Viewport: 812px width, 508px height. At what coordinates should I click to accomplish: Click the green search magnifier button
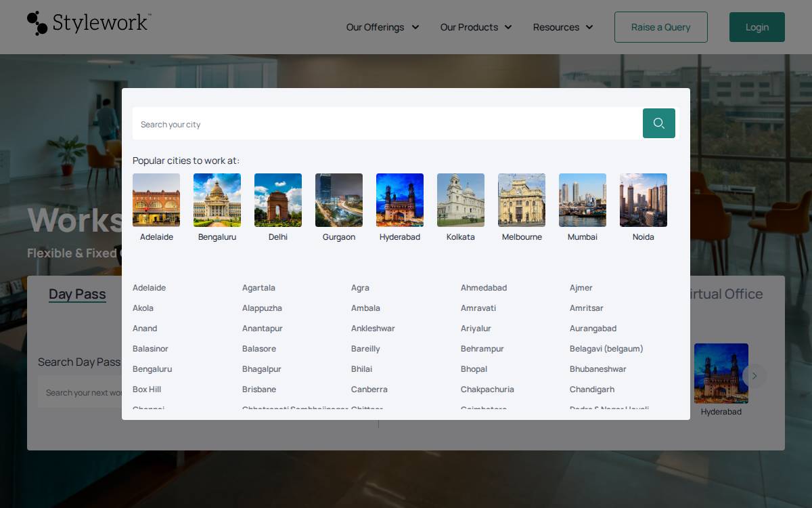point(659,123)
